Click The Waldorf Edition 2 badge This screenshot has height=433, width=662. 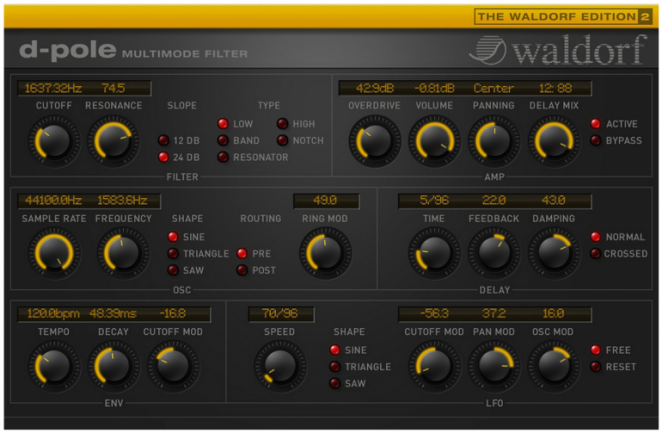tap(563, 16)
